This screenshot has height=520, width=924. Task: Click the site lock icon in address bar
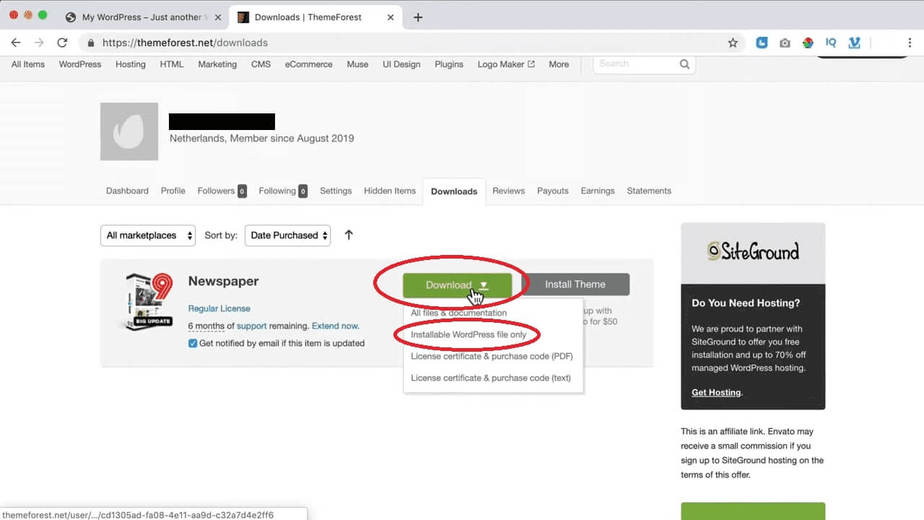pos(91,42)
